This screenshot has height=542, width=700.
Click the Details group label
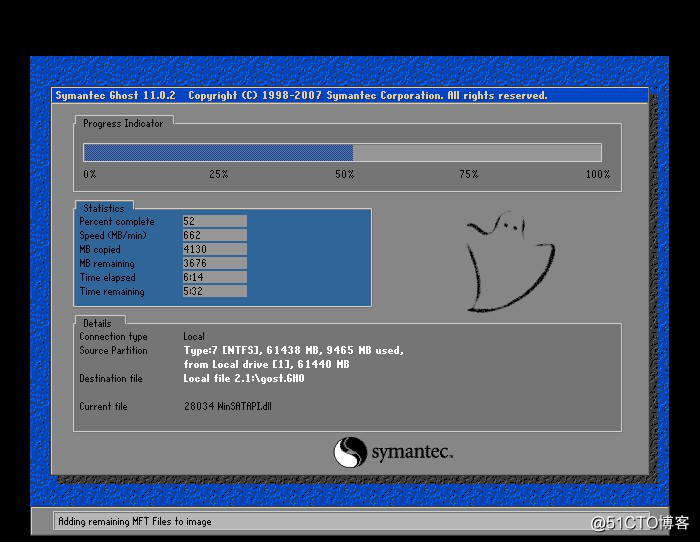(97, 323)
